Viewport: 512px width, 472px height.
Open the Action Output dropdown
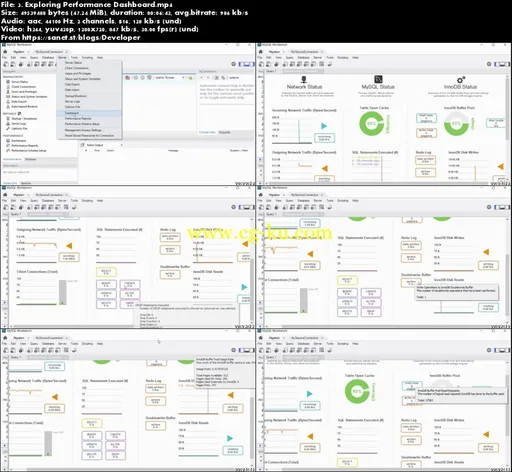pos(102,145)
